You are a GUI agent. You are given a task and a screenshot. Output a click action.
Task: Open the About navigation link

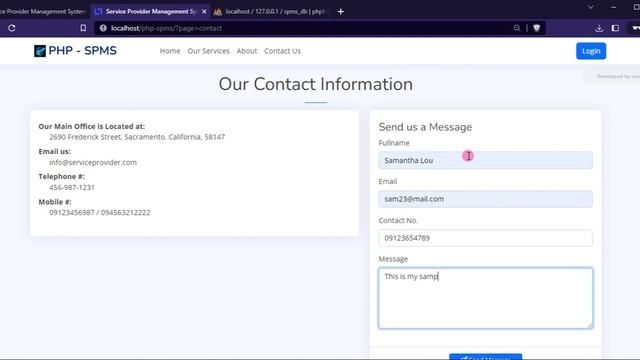[x=247, y=51]
